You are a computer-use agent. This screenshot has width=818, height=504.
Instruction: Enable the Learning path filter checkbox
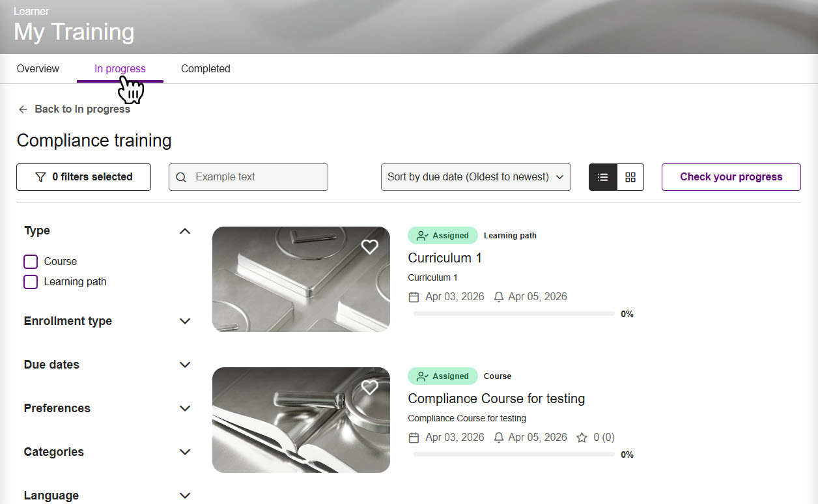pos(31,282)
